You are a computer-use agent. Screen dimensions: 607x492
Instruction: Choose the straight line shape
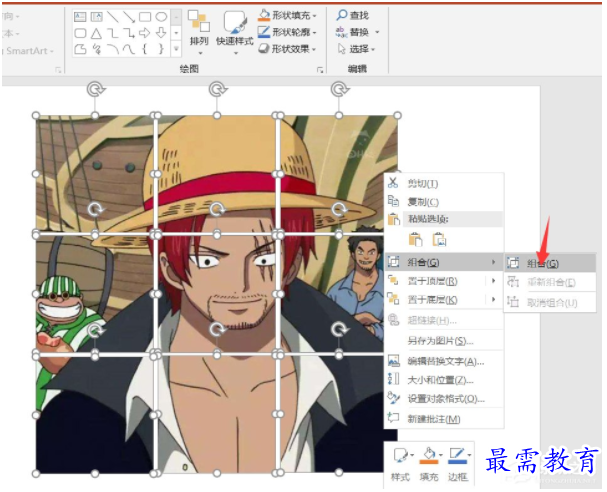[113, 17]
